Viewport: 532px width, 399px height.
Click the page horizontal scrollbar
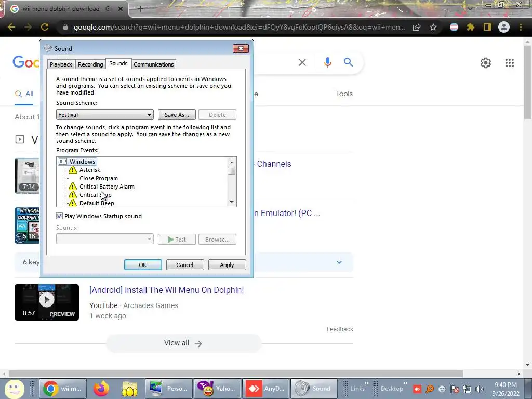tap(235, 374)
